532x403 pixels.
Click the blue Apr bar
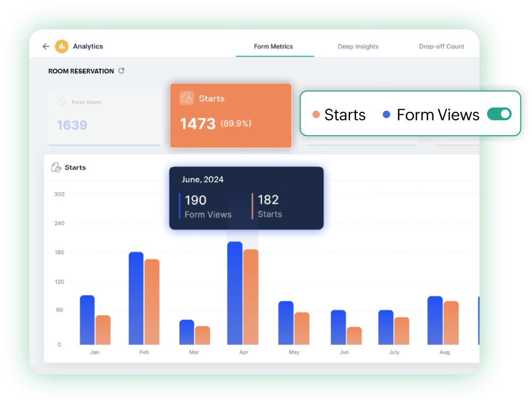tap(235, 293)
